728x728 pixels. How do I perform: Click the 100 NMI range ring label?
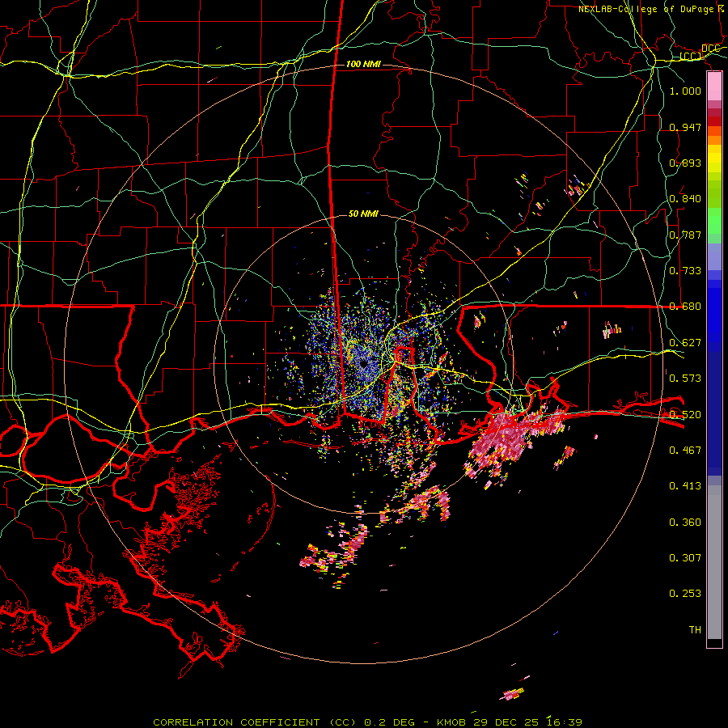(x=363, y=64)
